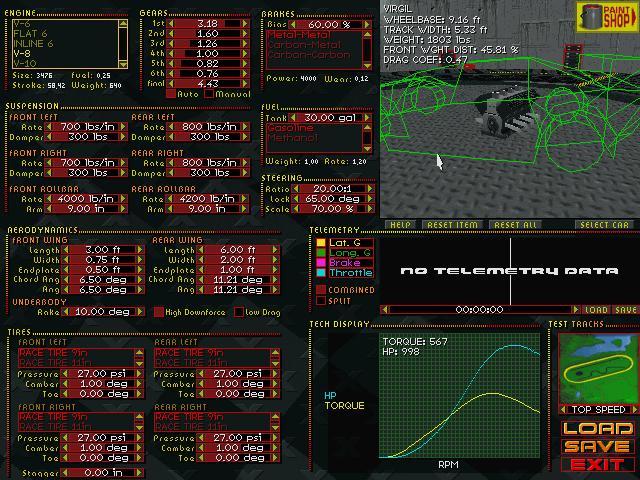Increase final gear ratio

(245, 84)
